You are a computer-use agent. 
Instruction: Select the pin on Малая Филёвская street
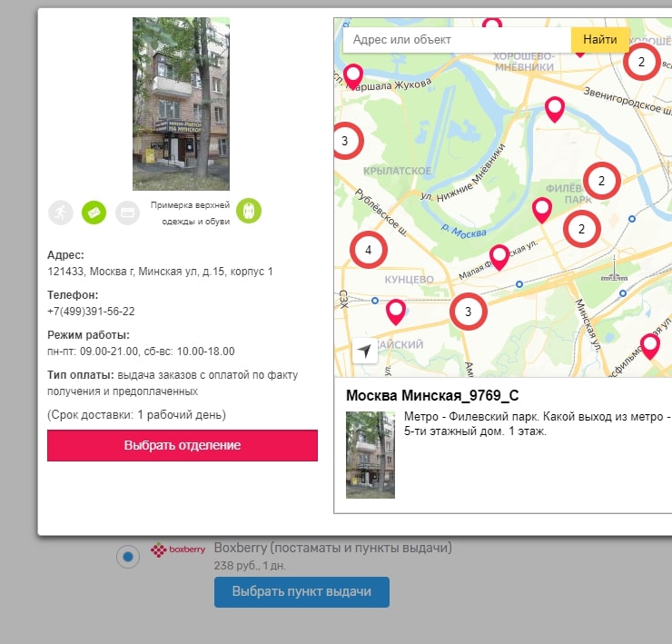point(499,256)
